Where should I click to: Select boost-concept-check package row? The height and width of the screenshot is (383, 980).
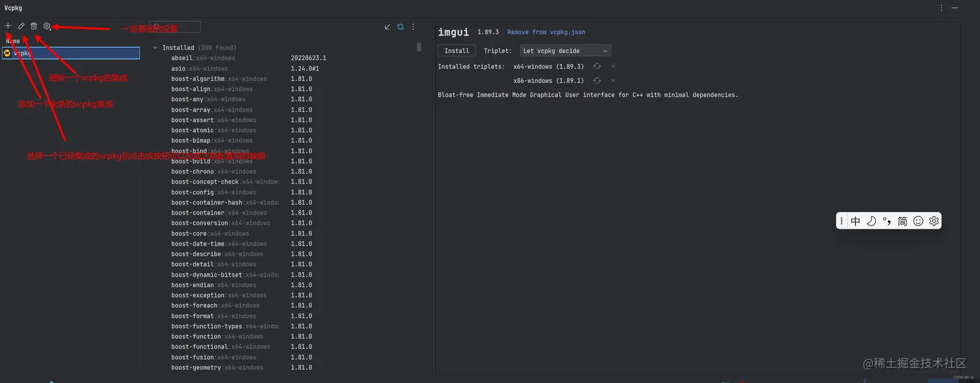(x=225, y=182)
